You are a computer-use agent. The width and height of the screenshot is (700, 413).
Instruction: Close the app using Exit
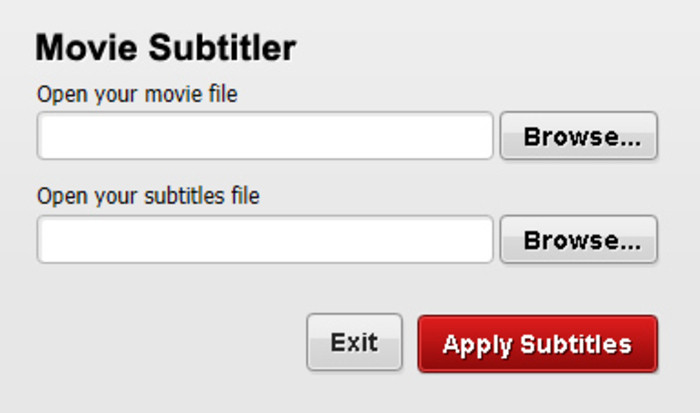(x=354, y=342)
